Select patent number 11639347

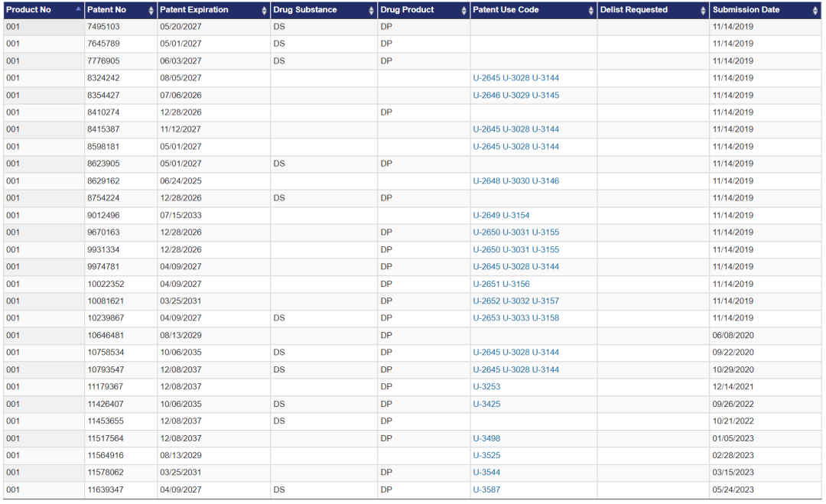106,489
